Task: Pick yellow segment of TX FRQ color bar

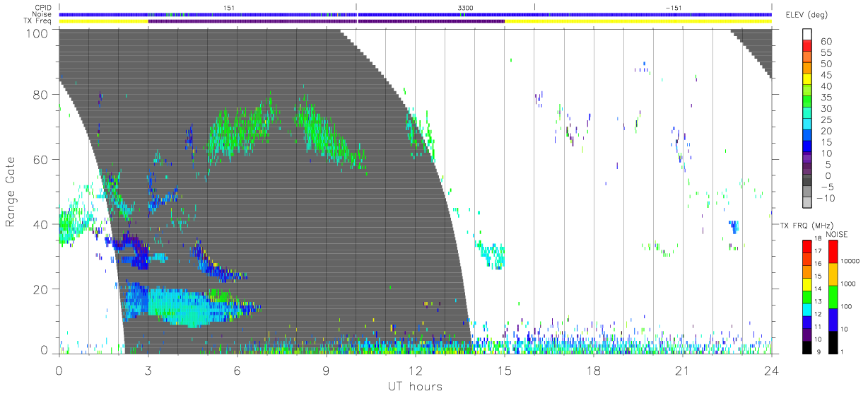Action: click(808, 284)
